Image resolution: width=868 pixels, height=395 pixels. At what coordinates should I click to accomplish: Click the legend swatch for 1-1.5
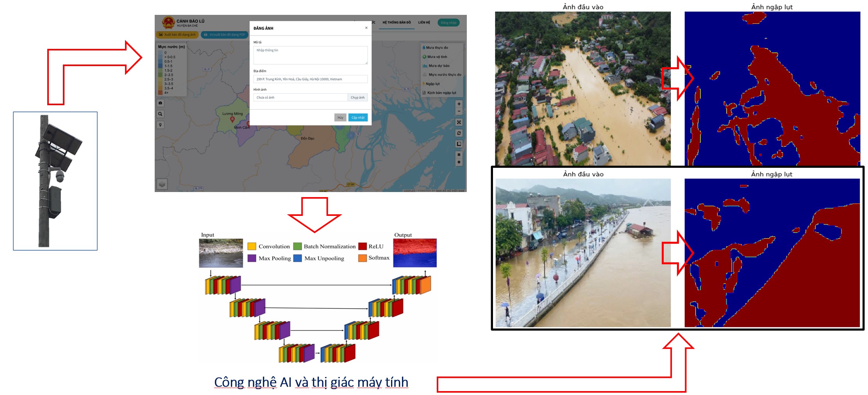tap(160, 66)
